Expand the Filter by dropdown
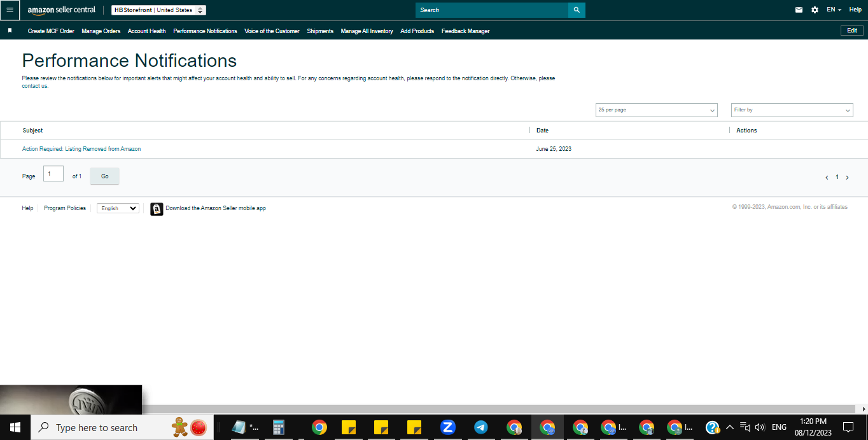The height and width of the screenshot is (440, 868). click(792, 110)
